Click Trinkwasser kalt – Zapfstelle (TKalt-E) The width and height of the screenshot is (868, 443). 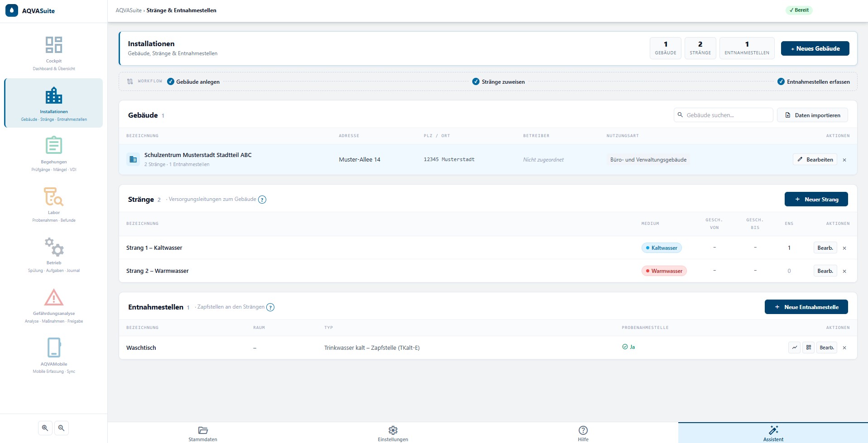click(x=372, y=348)
